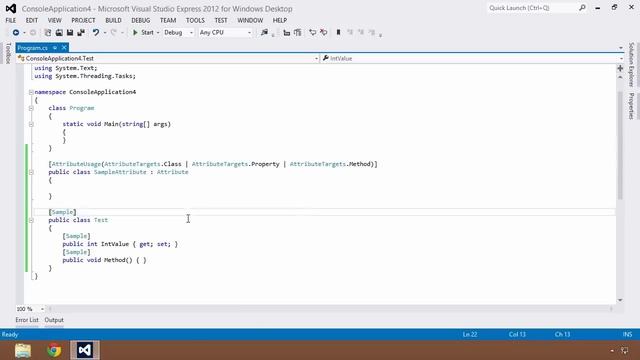Click the Visual Studio taskbar icon

click(85, 350)
